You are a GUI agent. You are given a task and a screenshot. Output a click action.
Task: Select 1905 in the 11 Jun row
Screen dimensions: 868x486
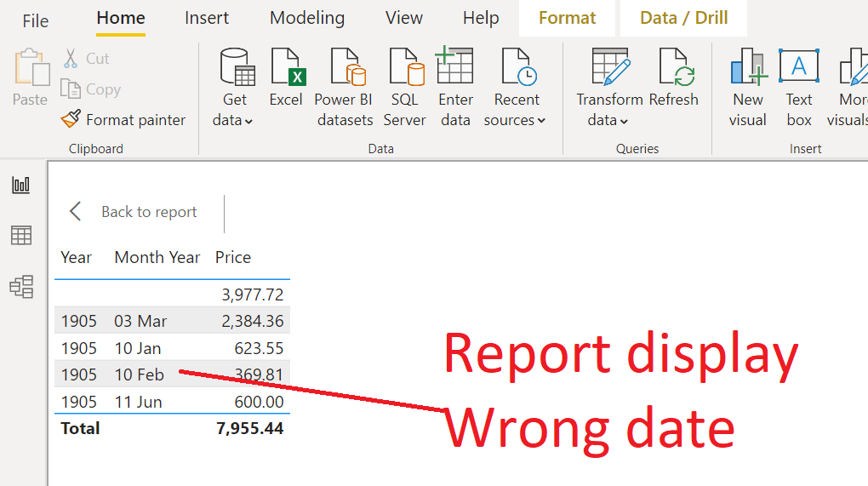(x=78, y=402)
